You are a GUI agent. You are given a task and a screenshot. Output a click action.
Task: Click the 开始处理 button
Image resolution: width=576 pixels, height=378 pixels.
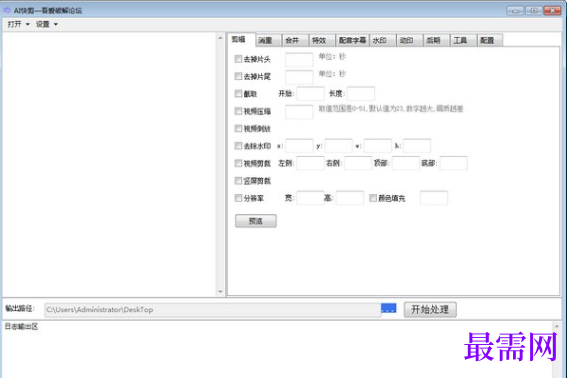click(x=430, y=309)
